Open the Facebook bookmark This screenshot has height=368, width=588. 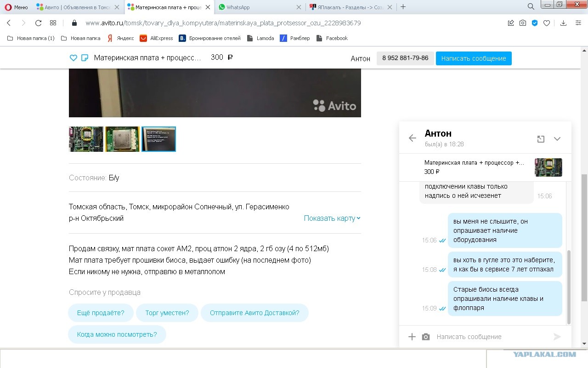(332, 38)
